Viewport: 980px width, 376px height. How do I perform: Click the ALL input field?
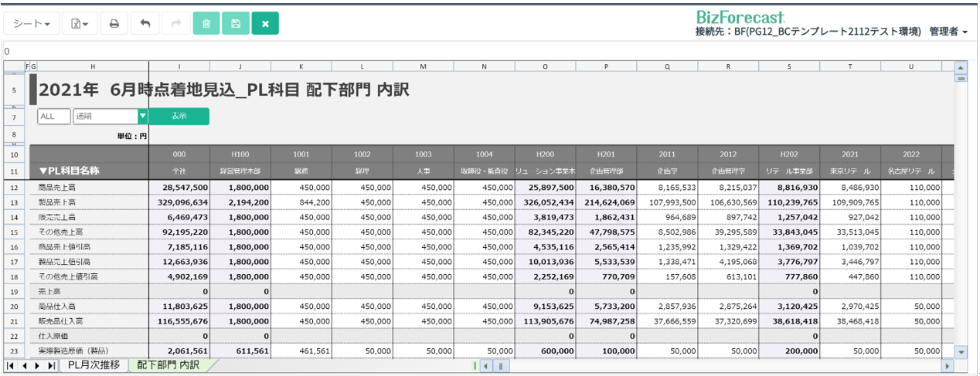coord(53,117)
